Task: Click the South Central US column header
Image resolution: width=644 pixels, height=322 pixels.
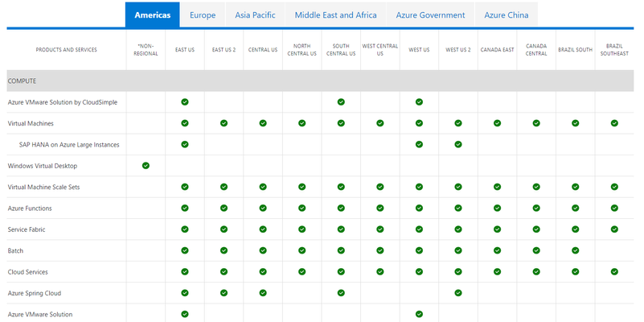Action: pos(341,50)
